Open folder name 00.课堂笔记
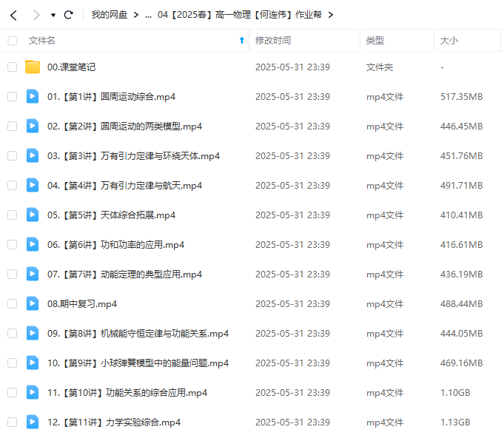The width and height of the screenshot is (504, 441). pos(71,67)
